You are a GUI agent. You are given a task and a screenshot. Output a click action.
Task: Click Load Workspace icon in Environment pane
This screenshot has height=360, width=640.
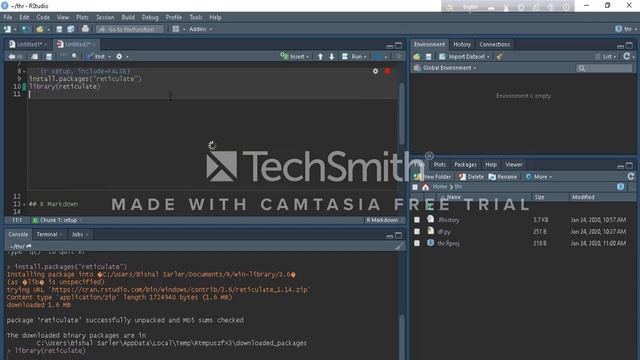[x=417, y=57]
